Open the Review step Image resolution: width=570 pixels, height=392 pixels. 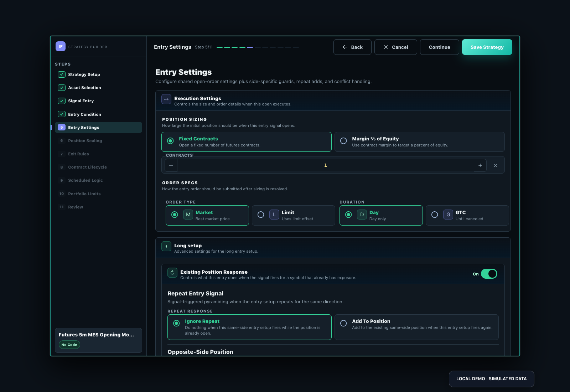pos(98,207)
